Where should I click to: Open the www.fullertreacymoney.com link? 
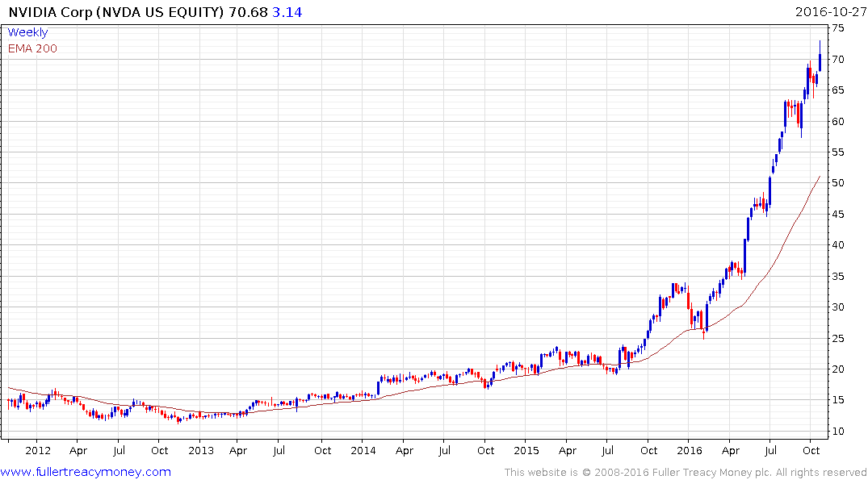click(86, 472)
